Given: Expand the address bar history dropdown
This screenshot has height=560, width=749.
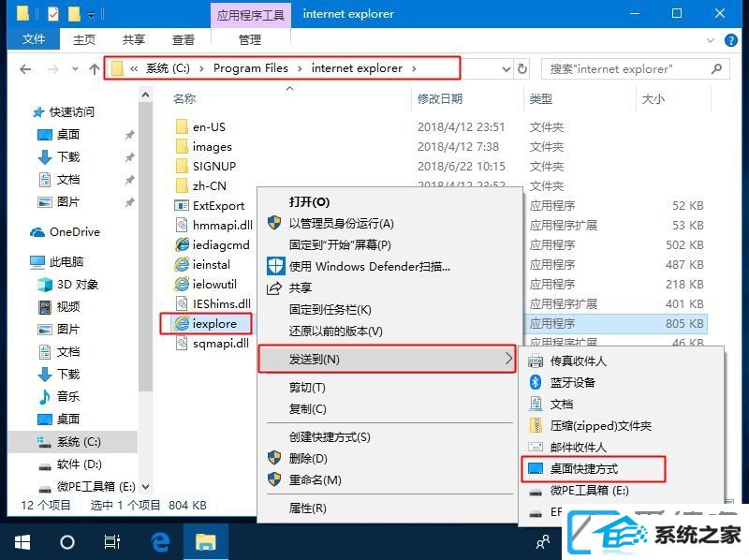Looking at the screenshot, I should (507, 69).
